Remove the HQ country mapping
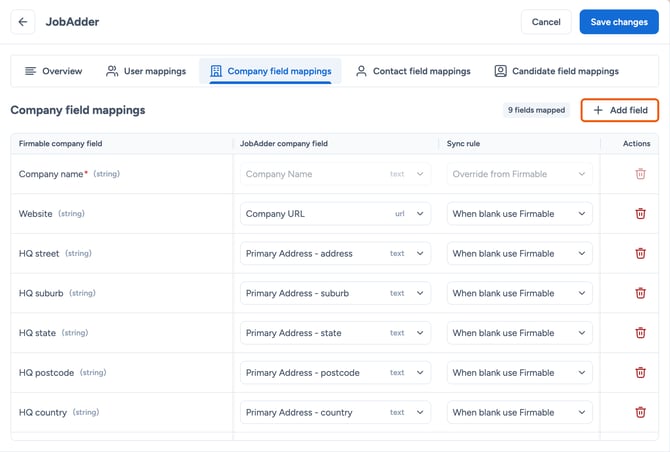This screenshot has height=452, width=670. click(x=640, y=412)
